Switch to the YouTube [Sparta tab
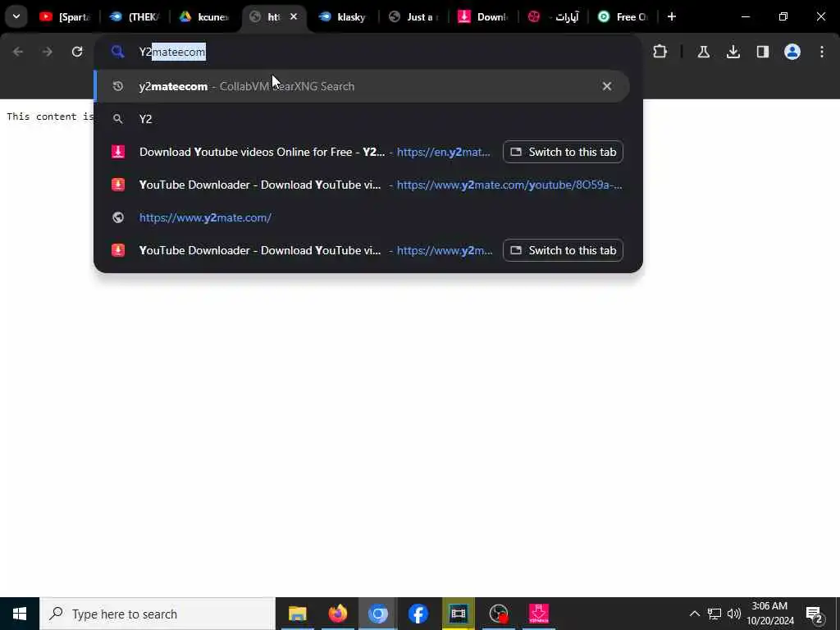 click(x=65, y=16)
